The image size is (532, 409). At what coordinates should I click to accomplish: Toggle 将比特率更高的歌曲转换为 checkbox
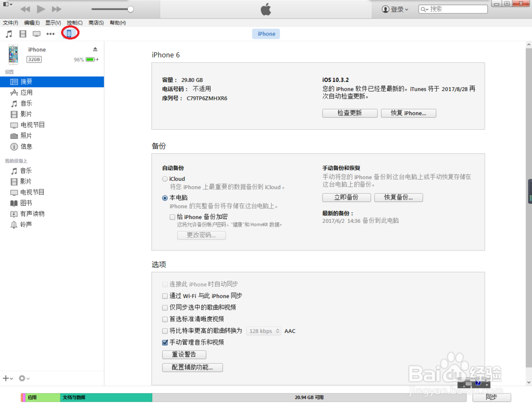tap(165, 331)
